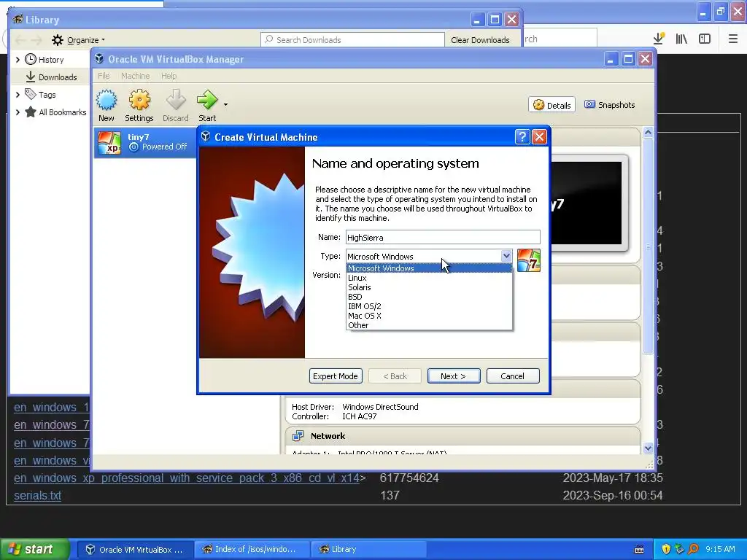Click the Windows Start button
Viewport: 747px width, 560px height.
click(34, 549)
